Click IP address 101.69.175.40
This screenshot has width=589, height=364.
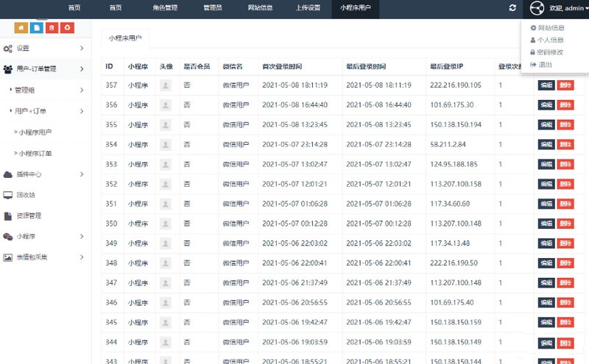452,302
